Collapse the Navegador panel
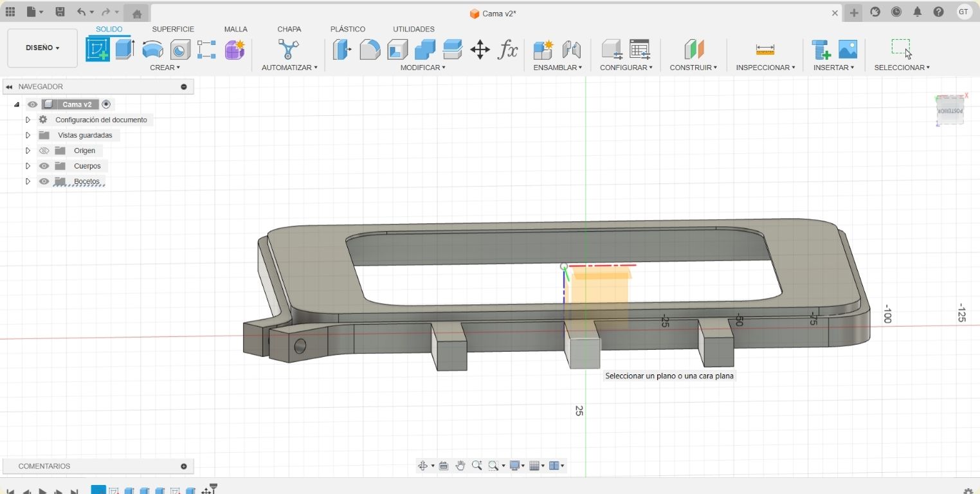Screen dimensions: 980x494 [x=184, y=87]
